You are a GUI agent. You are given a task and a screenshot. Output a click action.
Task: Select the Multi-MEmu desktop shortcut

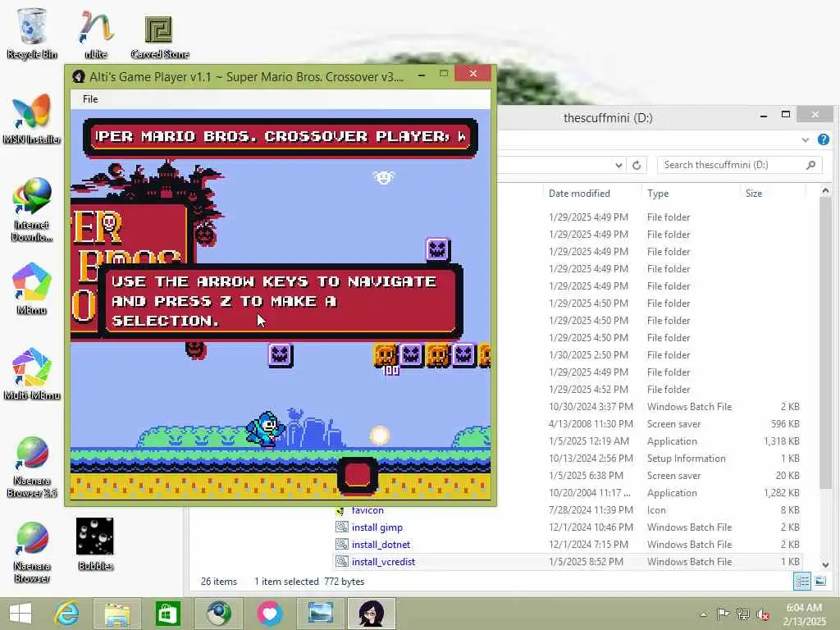point(32,374)
